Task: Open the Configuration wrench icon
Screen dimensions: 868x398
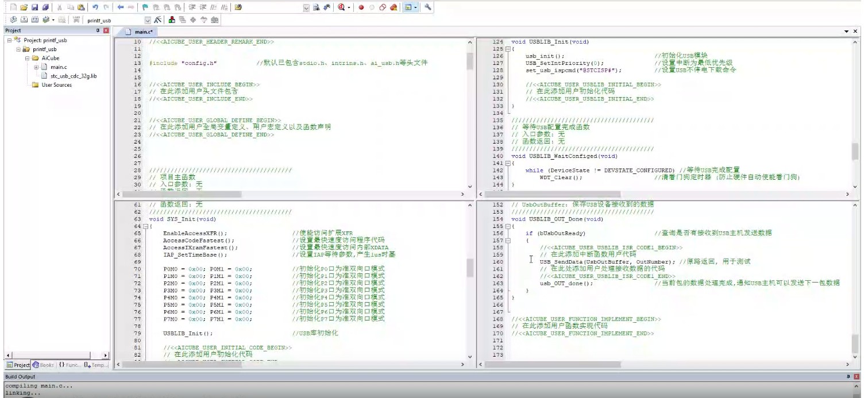Action: point(428,7)
